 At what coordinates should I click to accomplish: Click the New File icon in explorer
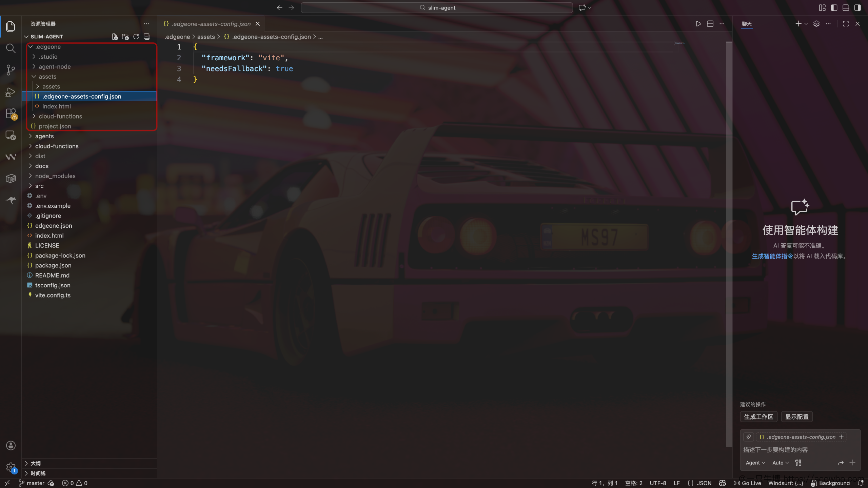(x=115, y=37)
